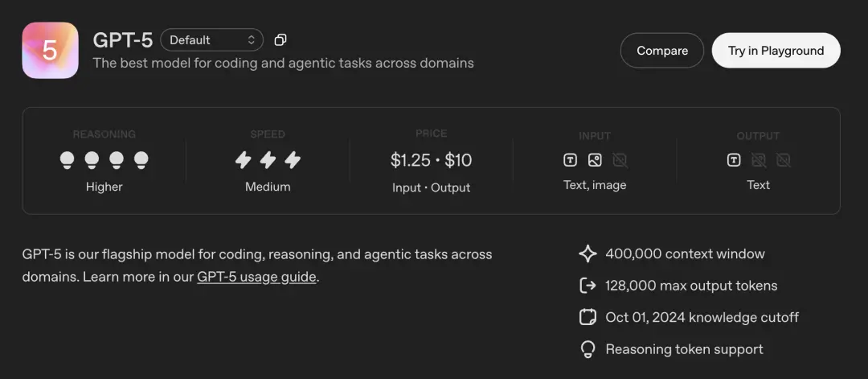Click the $1.25 · $10 price text
The height and width of the screenshot is (379, 868).
tap(432, 161)
